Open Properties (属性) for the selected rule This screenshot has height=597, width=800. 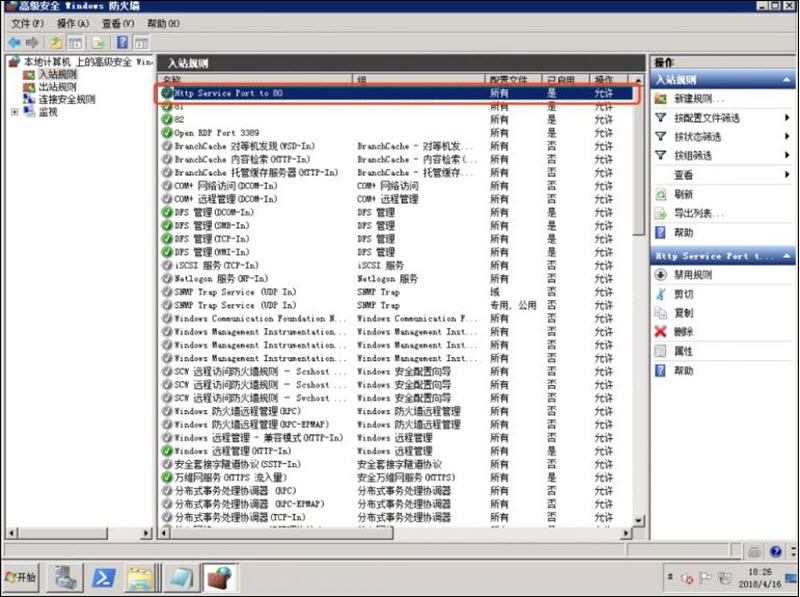(683, 351)
